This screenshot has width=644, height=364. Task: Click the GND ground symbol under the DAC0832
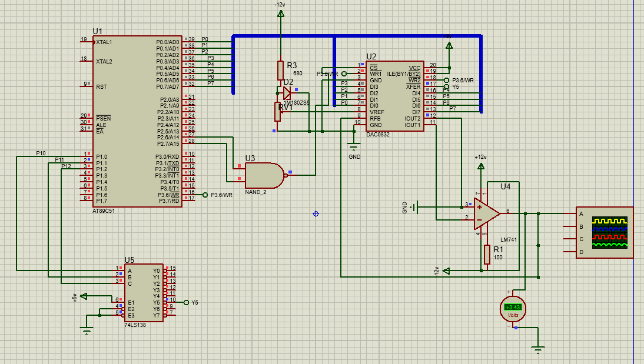(x=354, y=146)
